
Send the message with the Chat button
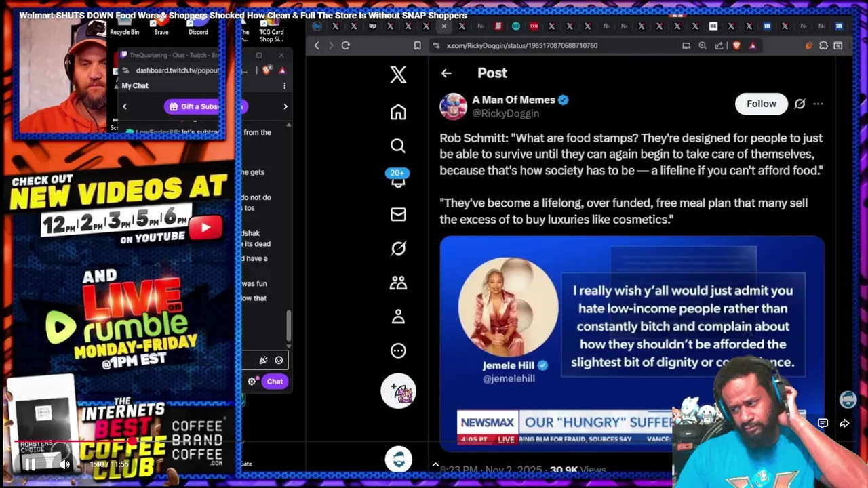click(275, 382)
